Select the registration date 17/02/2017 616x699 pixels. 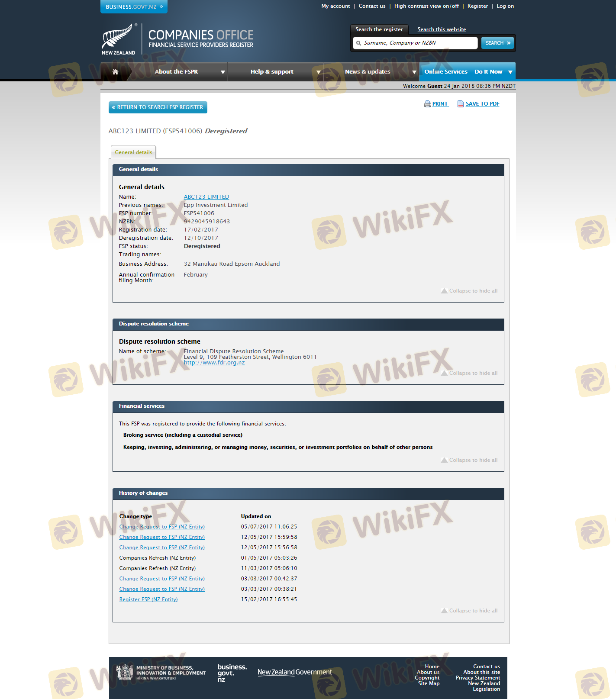[201, 230]
